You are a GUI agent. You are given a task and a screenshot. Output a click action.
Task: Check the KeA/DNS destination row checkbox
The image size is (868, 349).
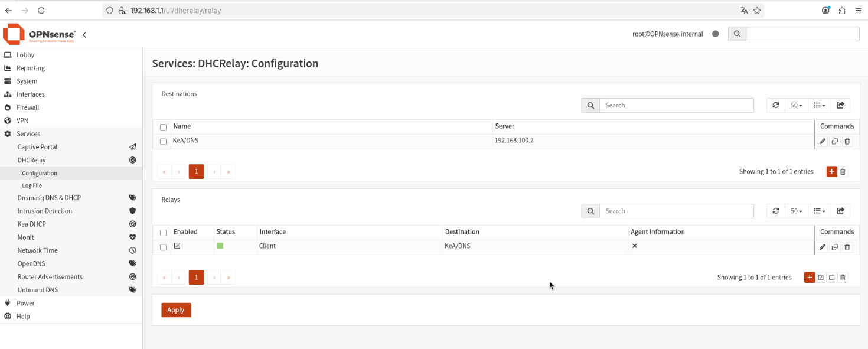click(x=164, y=142)
